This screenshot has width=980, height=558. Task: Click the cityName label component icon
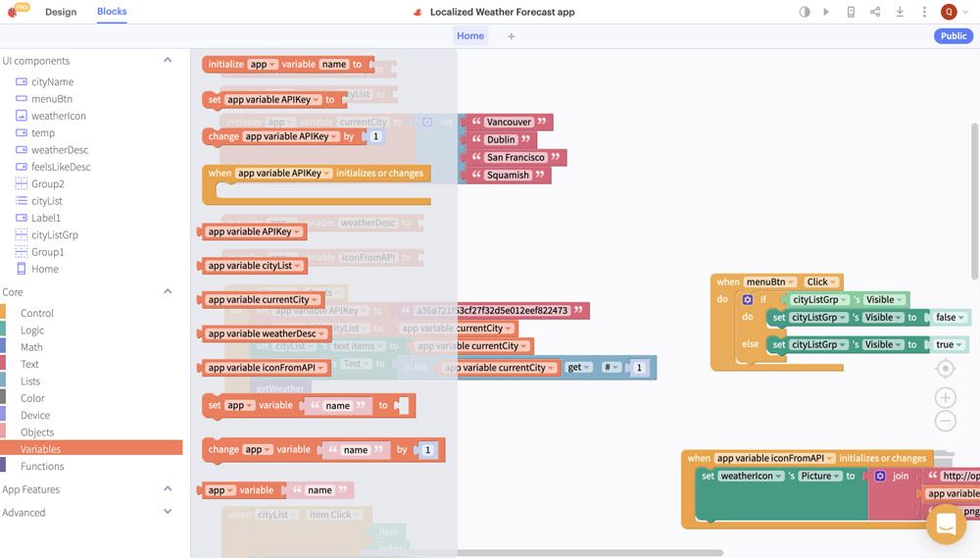click(x=22, y=82)
